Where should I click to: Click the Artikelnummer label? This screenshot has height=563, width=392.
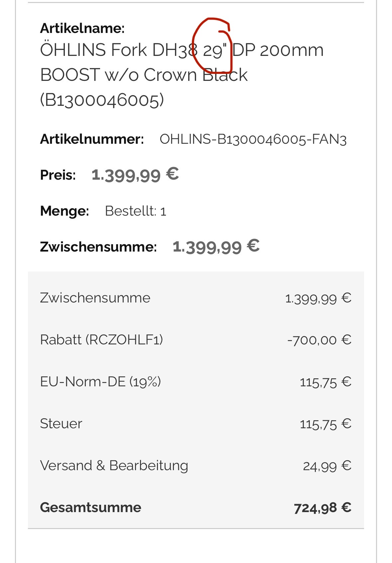92,139
